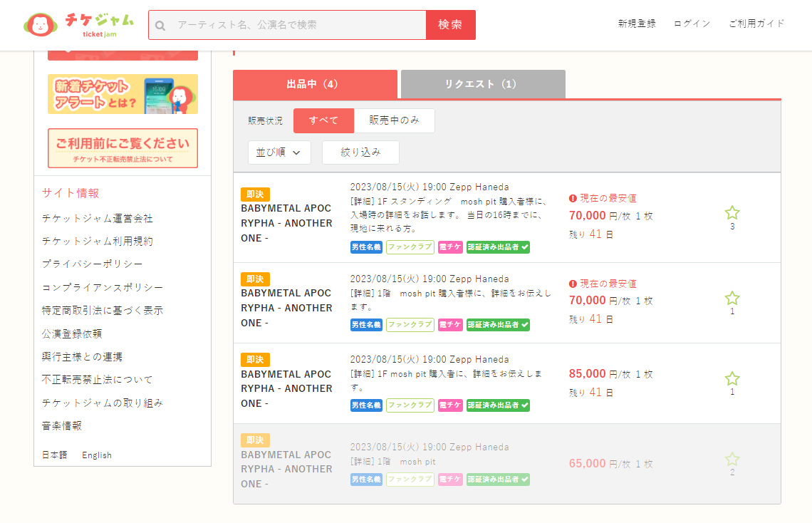Open 公演登録依頼 link

coord(72,334)
